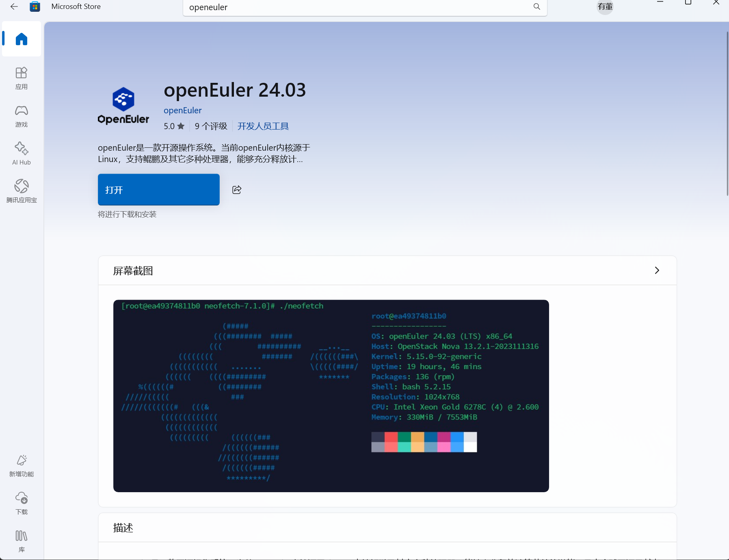Open the 库 (Library) section
The width and height of the screenshot is (729, 560).
(22, 541)
